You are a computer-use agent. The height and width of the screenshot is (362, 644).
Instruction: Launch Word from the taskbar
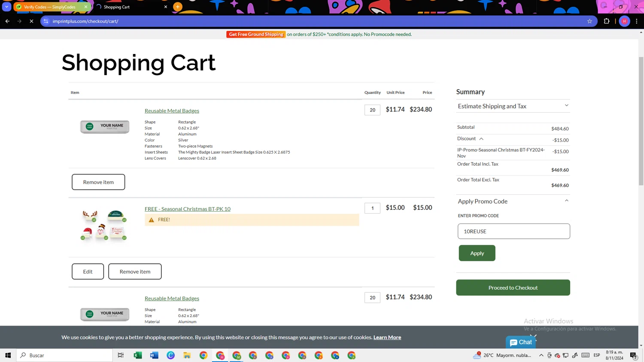(154, 355)
